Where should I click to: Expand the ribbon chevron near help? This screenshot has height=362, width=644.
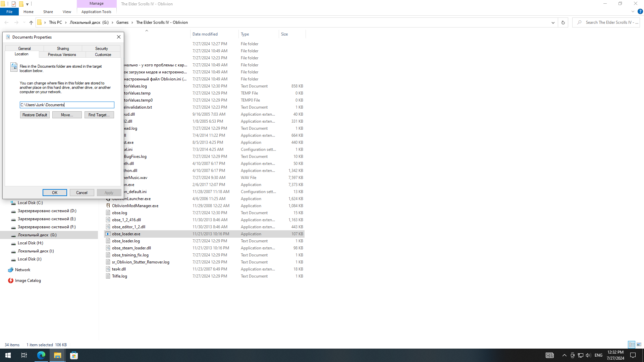633,11
